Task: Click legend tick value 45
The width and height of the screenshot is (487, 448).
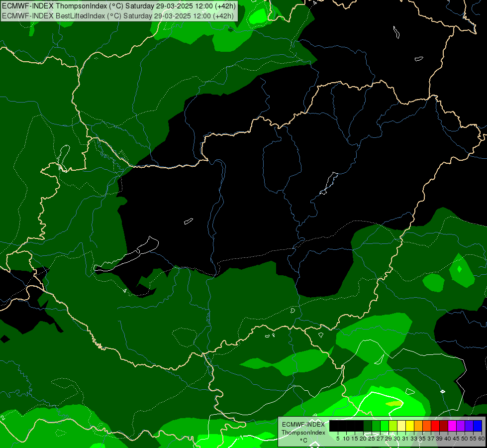Action: [x=456, y=439]
